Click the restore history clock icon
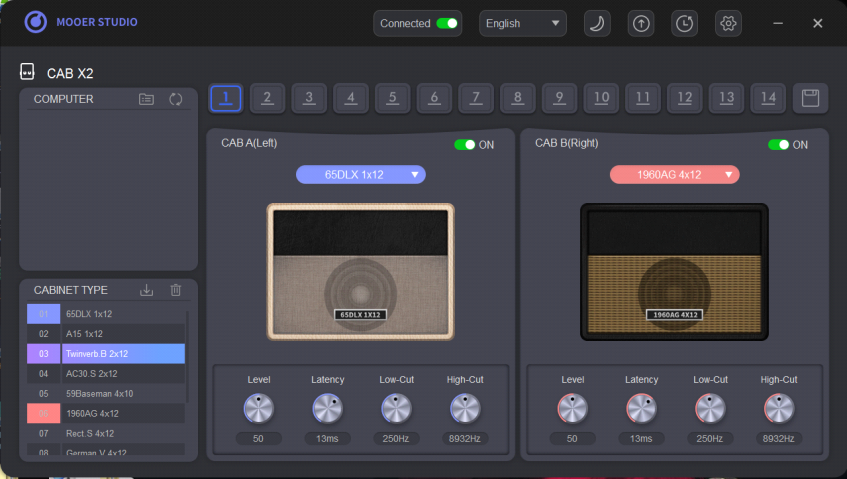Screen dimensions: 847x479 684,23
